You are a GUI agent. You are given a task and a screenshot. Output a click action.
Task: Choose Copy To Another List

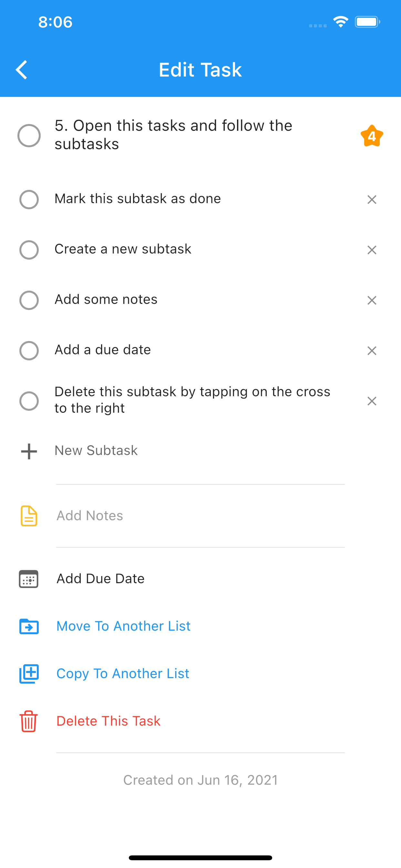[x=123, y=674]
